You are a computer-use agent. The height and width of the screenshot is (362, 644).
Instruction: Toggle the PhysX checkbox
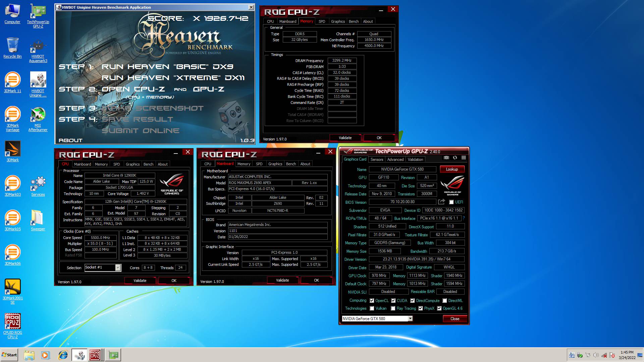420,308
